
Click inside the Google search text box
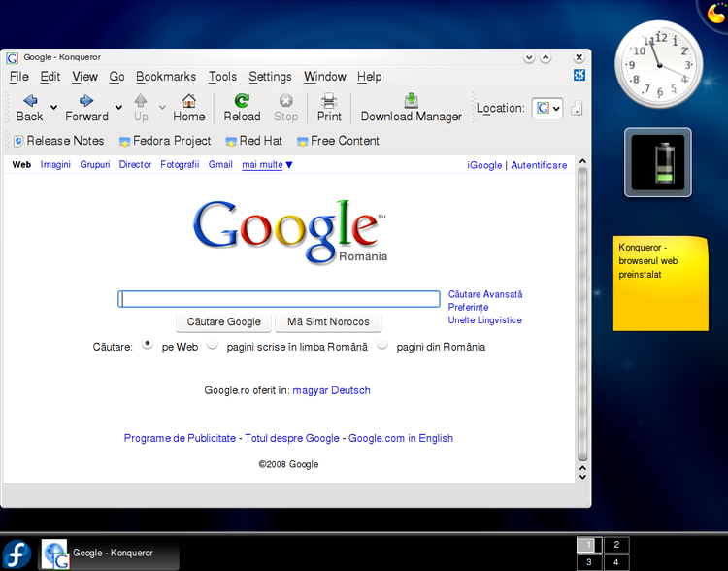[279, 299]
